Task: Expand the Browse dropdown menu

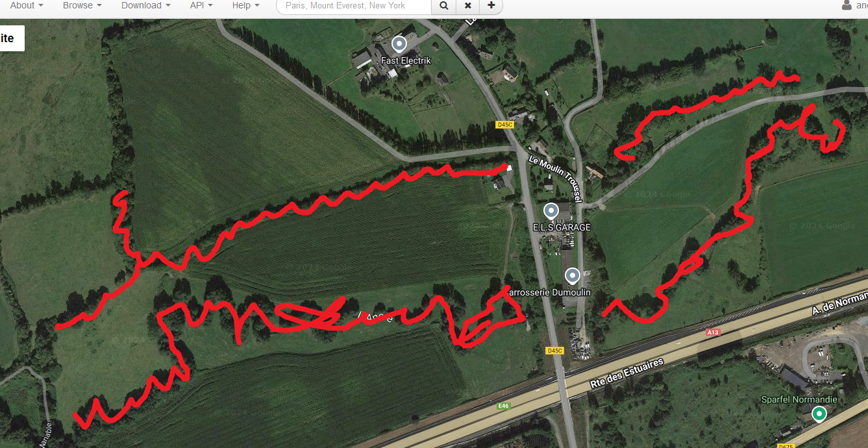Action: point(82,5)
